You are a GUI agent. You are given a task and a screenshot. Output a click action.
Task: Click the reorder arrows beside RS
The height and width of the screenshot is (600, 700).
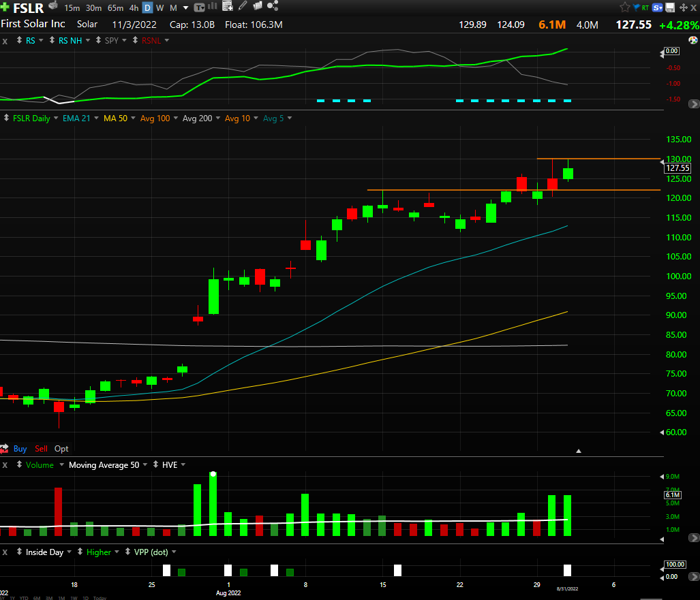pyautogui.click(x=19, y=40)
